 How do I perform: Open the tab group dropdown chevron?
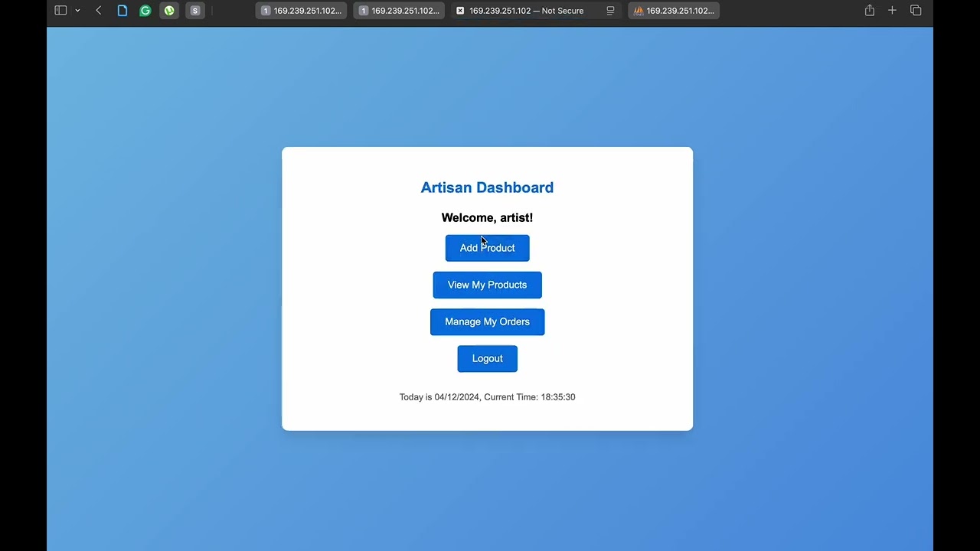pos(77,11)
